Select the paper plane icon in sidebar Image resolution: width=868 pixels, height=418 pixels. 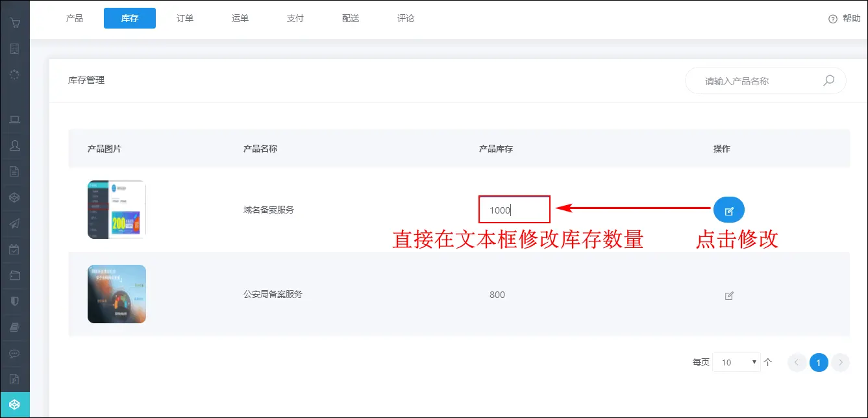14,223
